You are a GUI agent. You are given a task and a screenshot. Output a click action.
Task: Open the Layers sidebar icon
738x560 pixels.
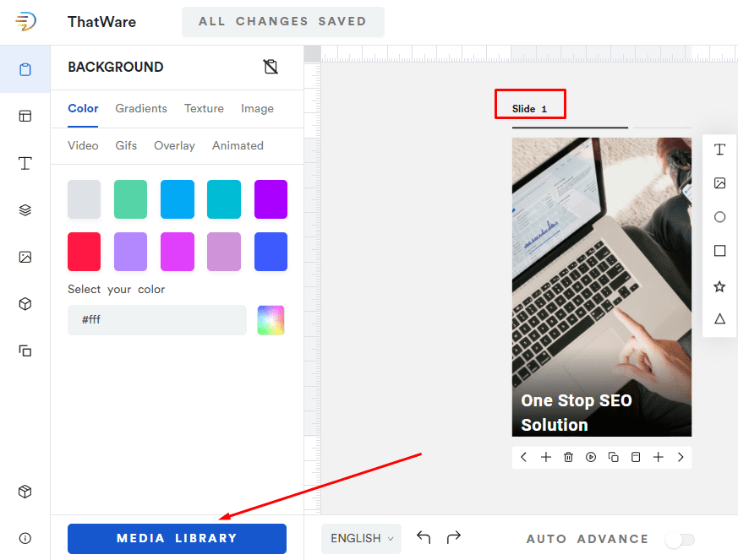point(25,209)
